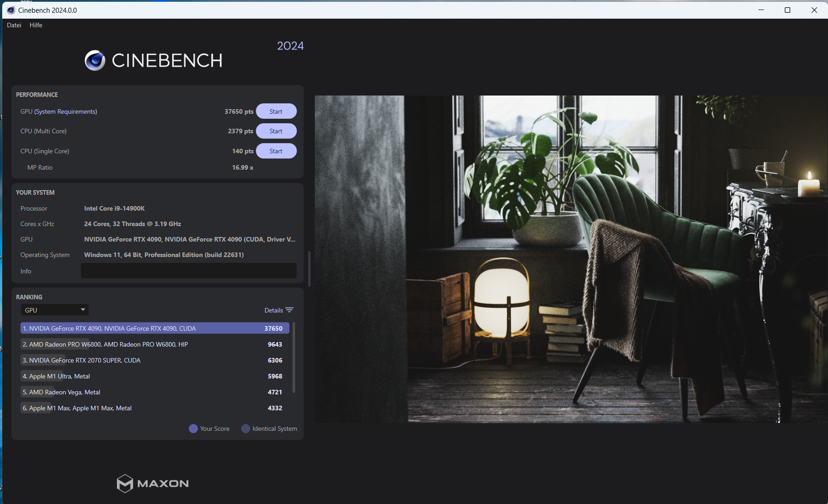Click the left panel vertical scrollbar
The height and width of the screenshot is (504, 828).
(x=309, y=268)
